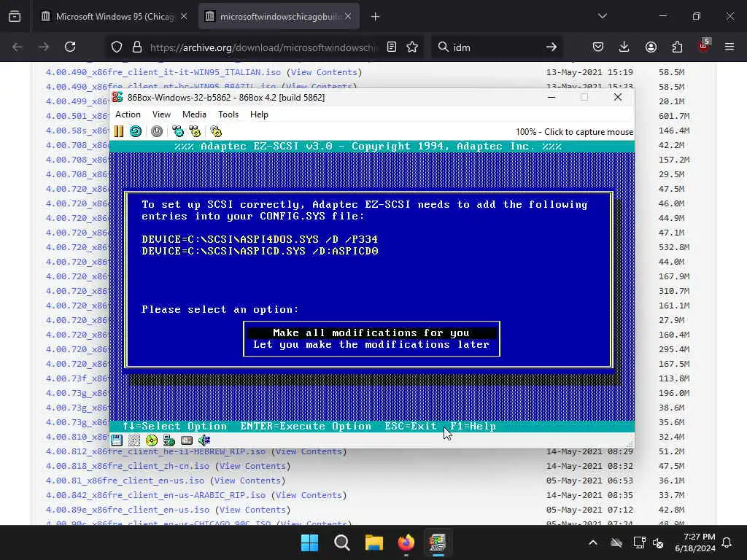View Contents of ARABIC_RIP.iso
Image resolution: width=747 pixels, height=560 pixels.
pyautogui.click(x=309, y=495)
